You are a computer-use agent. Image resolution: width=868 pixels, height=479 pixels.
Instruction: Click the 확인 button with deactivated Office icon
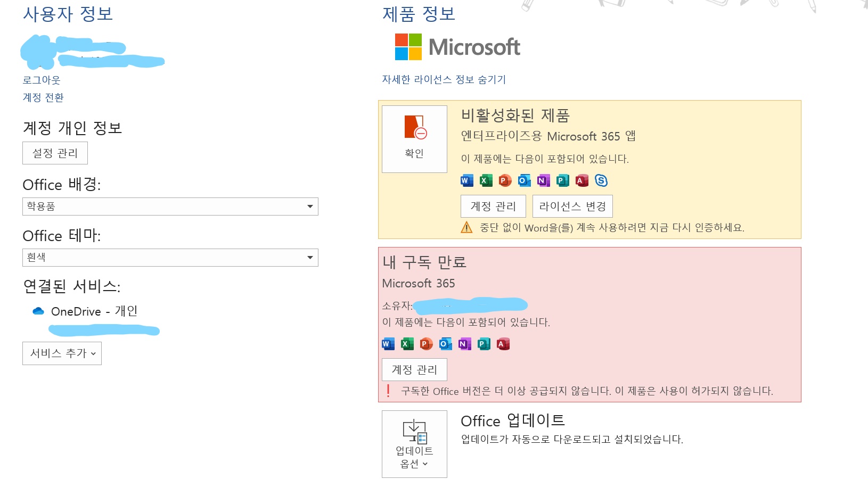click(x=414, y=139)
